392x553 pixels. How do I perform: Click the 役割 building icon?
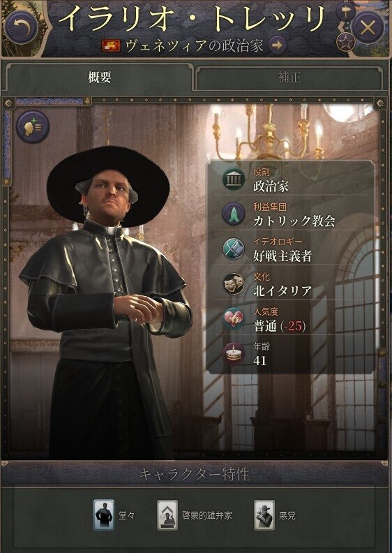(234, 179)
